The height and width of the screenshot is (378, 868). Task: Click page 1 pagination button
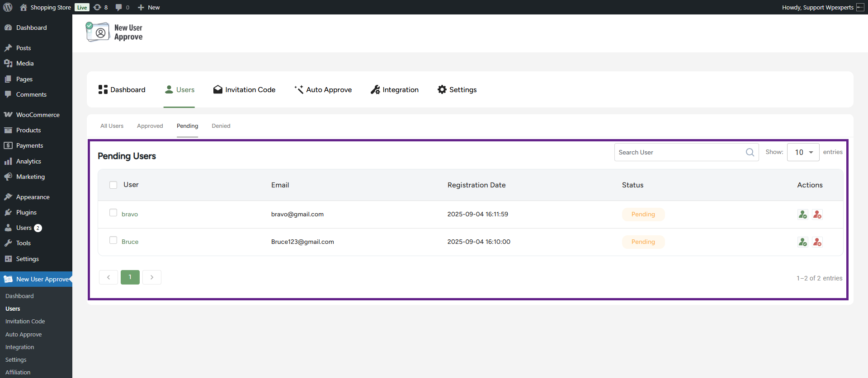pyautogui.click(x=130, y=277)
